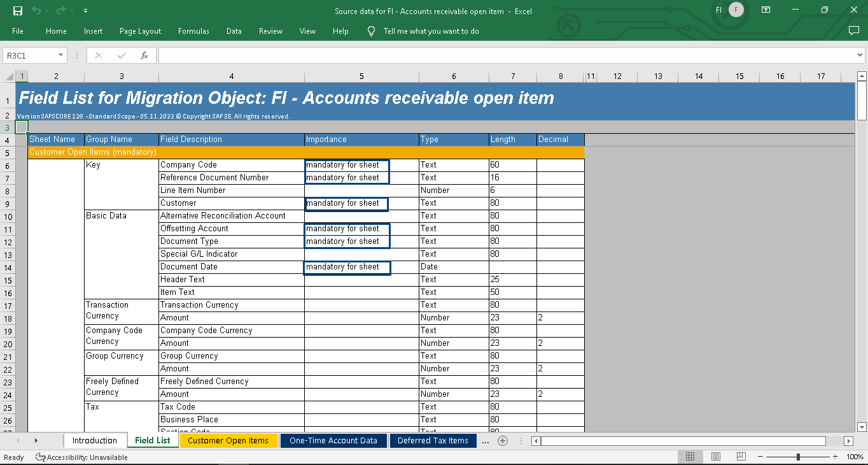The height and width of the screenshot is (465, 868).
Task: Open the Customer Open Items sheet
Action: [x=228, y=440]
